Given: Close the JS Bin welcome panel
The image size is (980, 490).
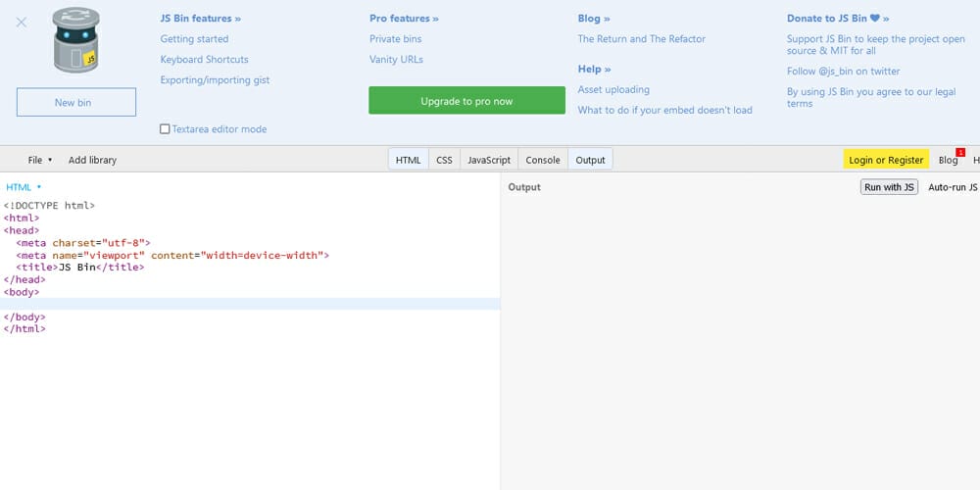Looking at the screenshot, I should click(22, 23).
